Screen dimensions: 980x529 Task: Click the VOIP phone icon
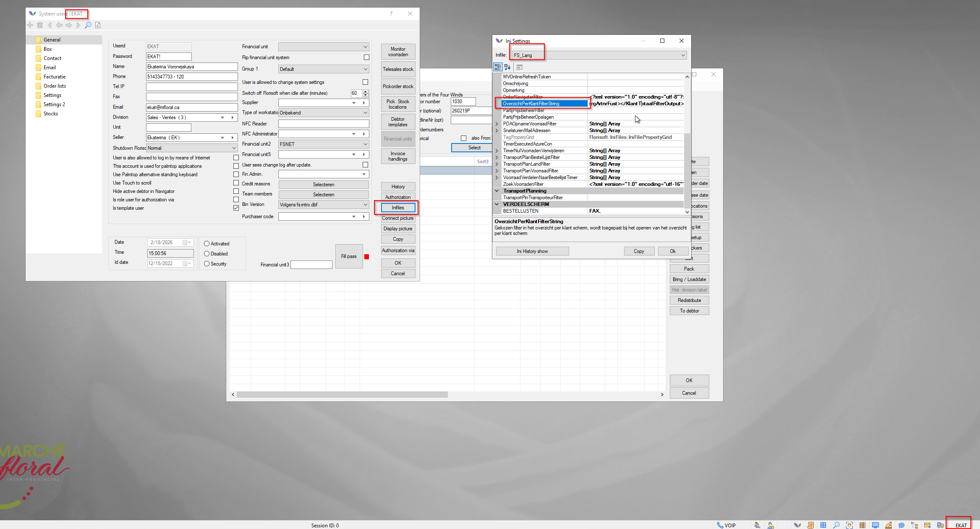[x=720, y=525]
